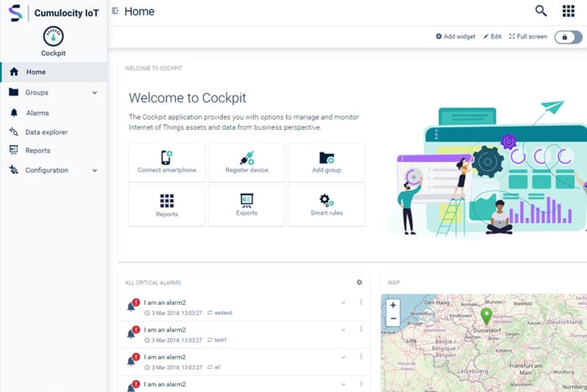Open actions menu for test1 alarm

pyautogui.click(x=361, y=329)
